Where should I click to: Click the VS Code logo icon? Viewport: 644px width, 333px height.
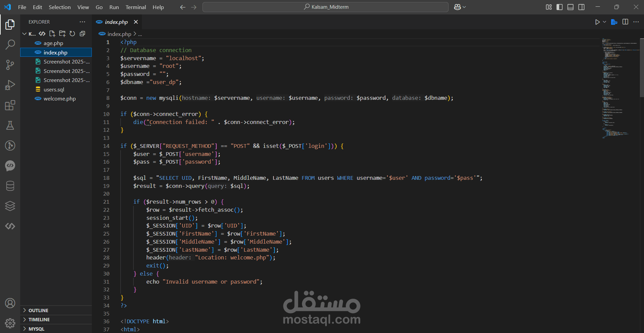click(7, 7)
